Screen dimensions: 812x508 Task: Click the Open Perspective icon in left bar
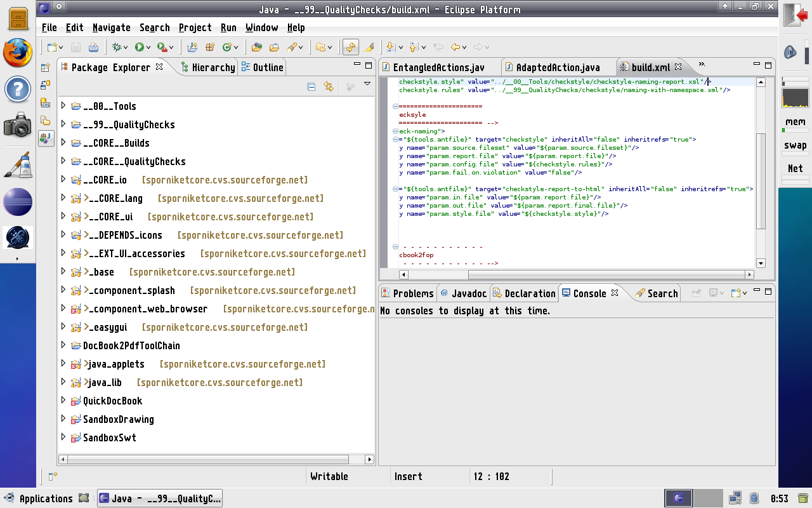pos(46,67)
